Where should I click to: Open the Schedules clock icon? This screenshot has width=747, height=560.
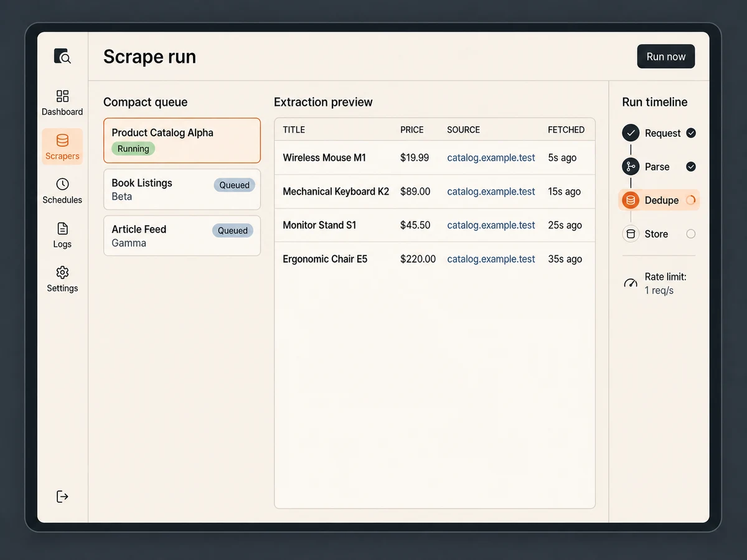62,184
